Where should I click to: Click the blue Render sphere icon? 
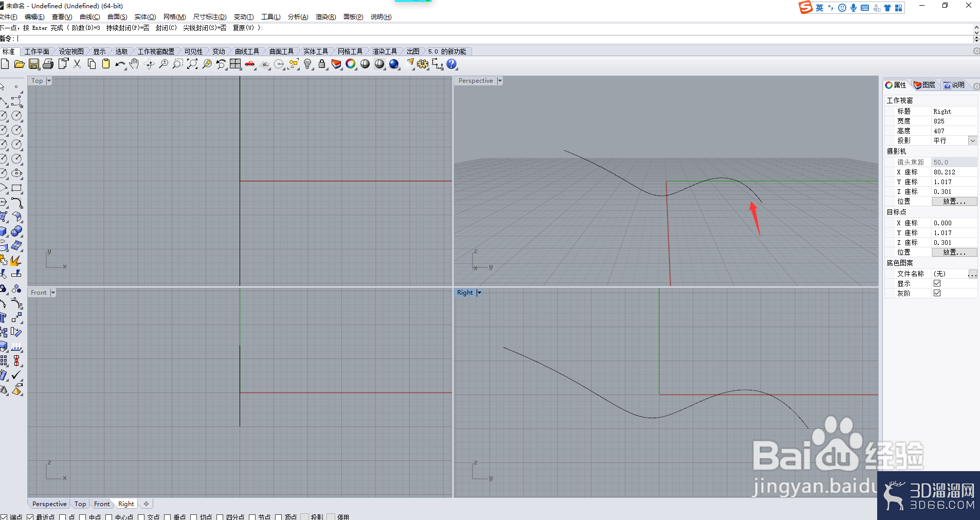point(394,64)
